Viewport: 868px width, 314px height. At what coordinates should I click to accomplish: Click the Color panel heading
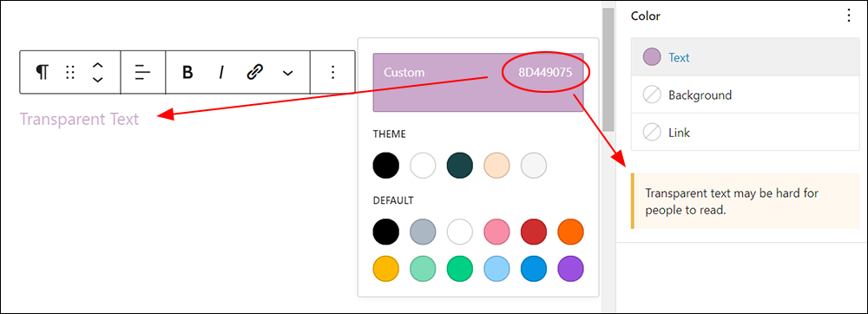(x=646, y=16)
